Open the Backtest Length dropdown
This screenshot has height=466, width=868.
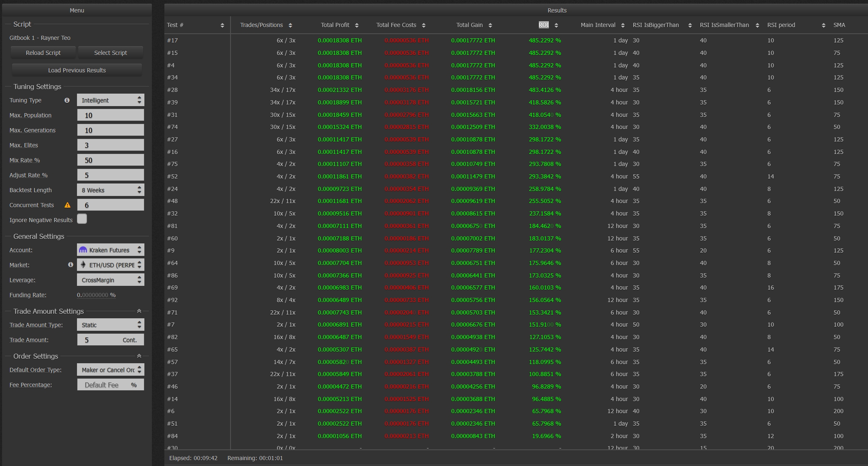110,190
